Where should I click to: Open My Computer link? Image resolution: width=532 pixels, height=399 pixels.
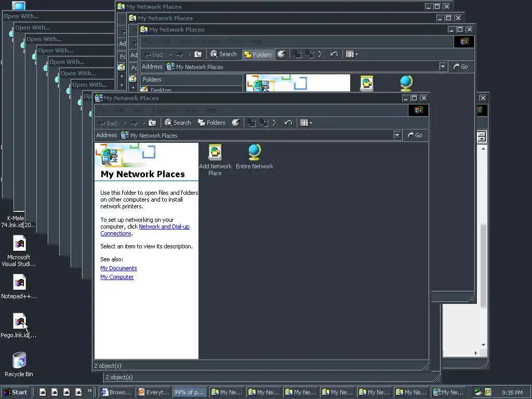coord(117,277)
